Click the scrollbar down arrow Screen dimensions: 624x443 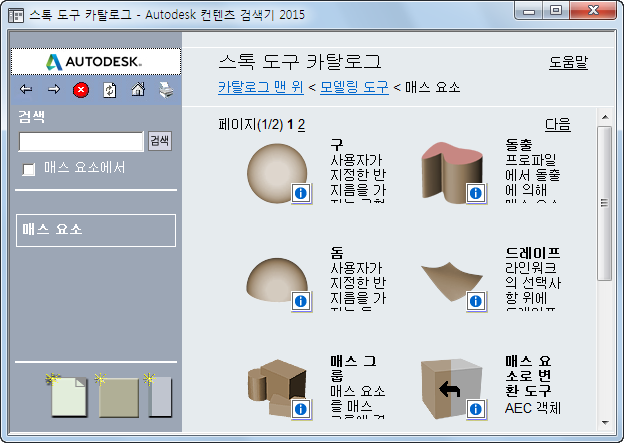click(605, 423)
